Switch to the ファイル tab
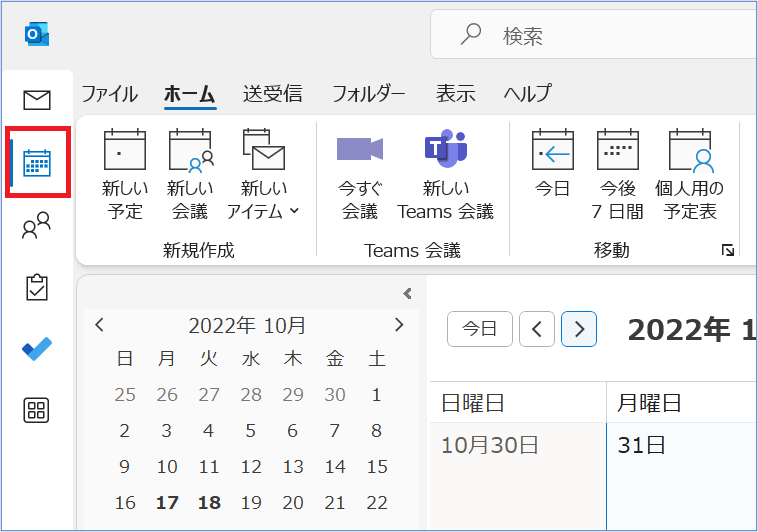 pos(109,94)
